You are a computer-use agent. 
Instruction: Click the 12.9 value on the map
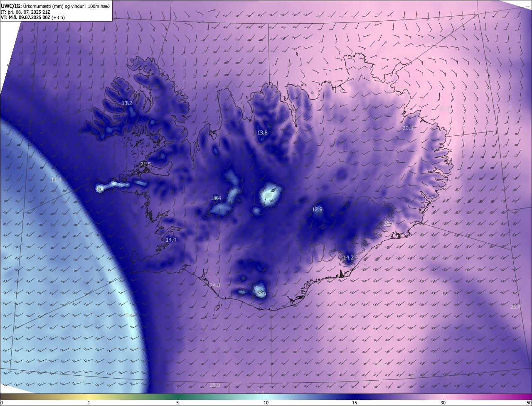[x=317, y=210]
